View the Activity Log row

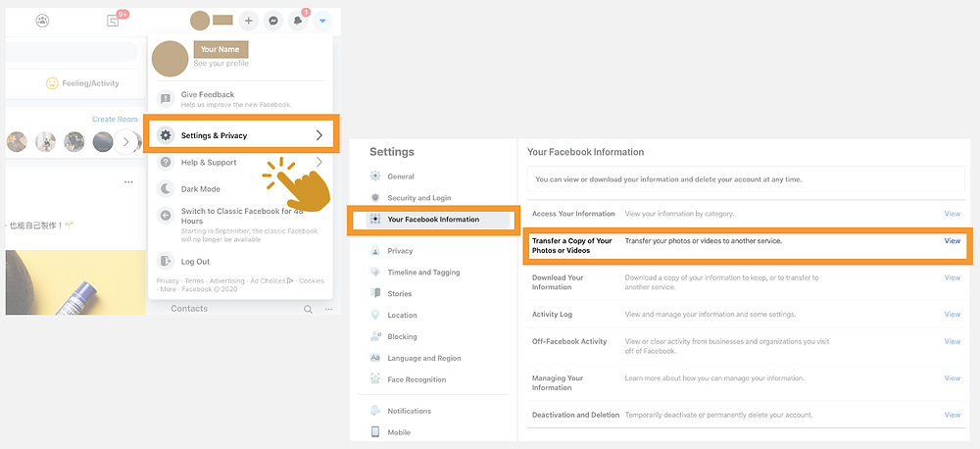952,315
